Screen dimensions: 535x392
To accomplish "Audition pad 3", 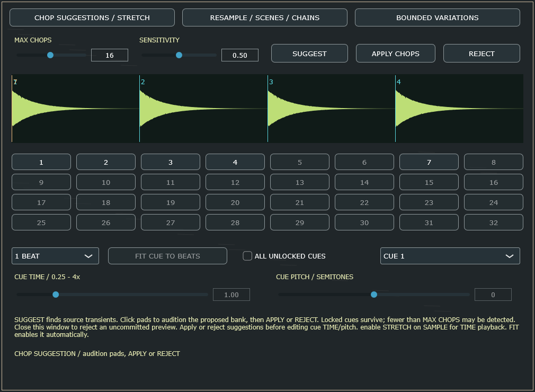I will (170, 162).
